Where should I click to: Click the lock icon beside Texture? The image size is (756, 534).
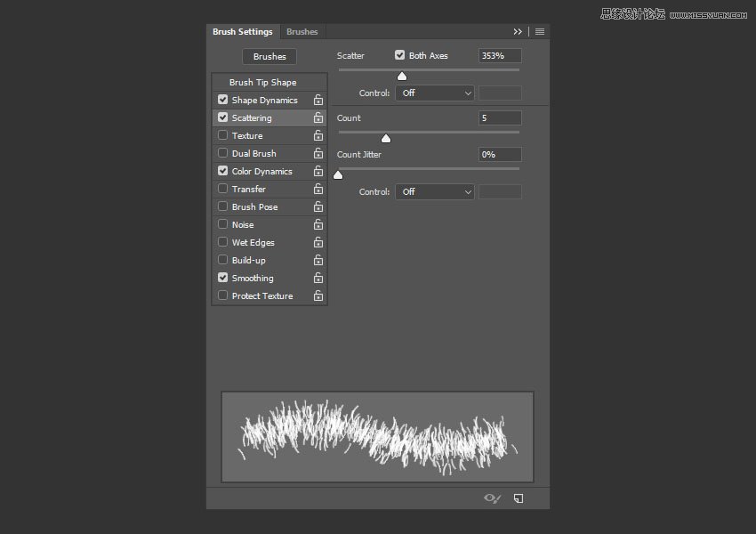pos(318,135)
